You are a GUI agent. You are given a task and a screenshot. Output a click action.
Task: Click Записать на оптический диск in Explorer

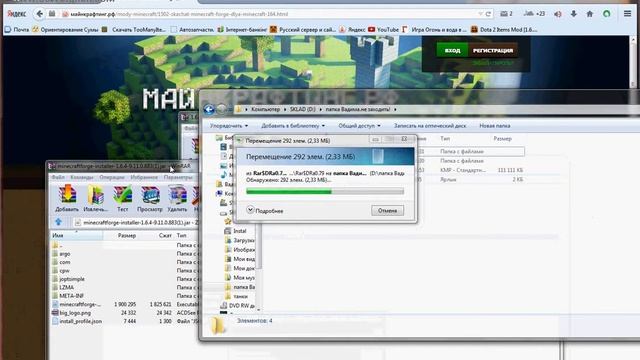pyautogui.click(x=430, y=126)
